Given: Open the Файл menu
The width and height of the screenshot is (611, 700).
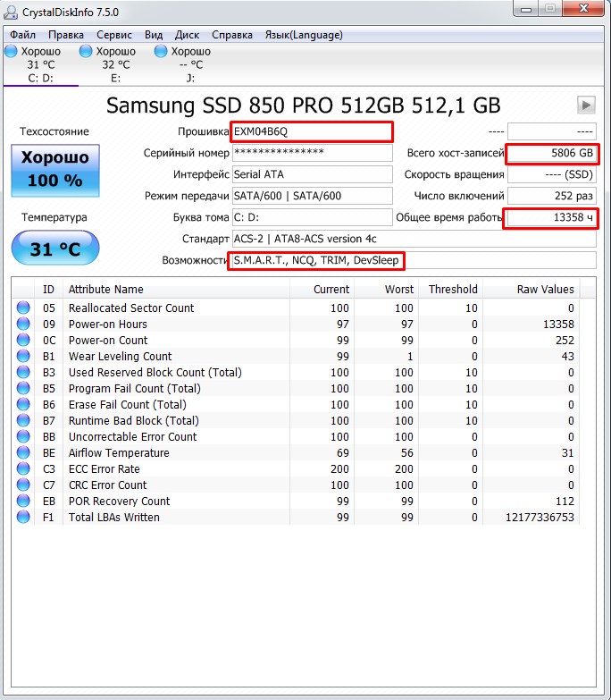Looking at the screenshot, I should [x=22, y=35].
